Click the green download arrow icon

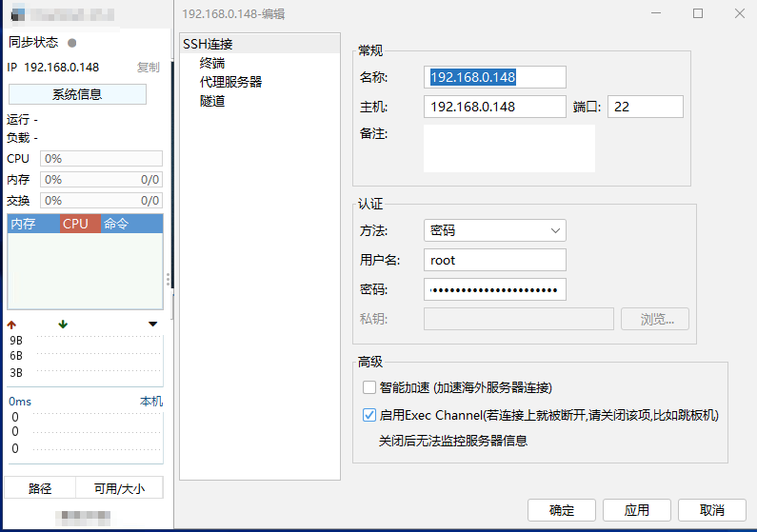[x=63, y=325]
